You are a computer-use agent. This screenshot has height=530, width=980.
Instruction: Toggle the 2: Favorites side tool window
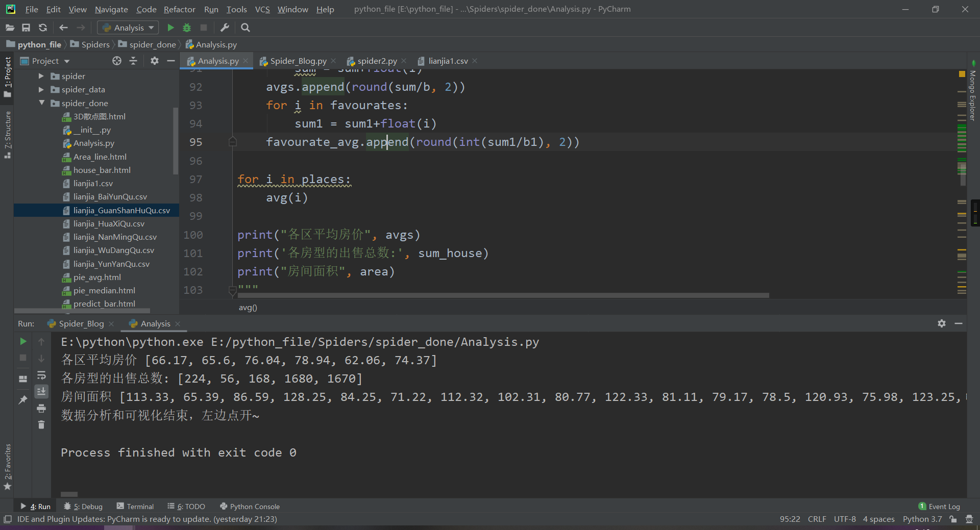[x=7, y=467]
